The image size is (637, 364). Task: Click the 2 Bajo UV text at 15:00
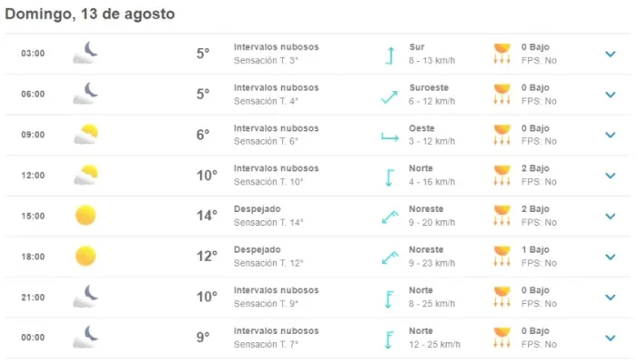535,208
